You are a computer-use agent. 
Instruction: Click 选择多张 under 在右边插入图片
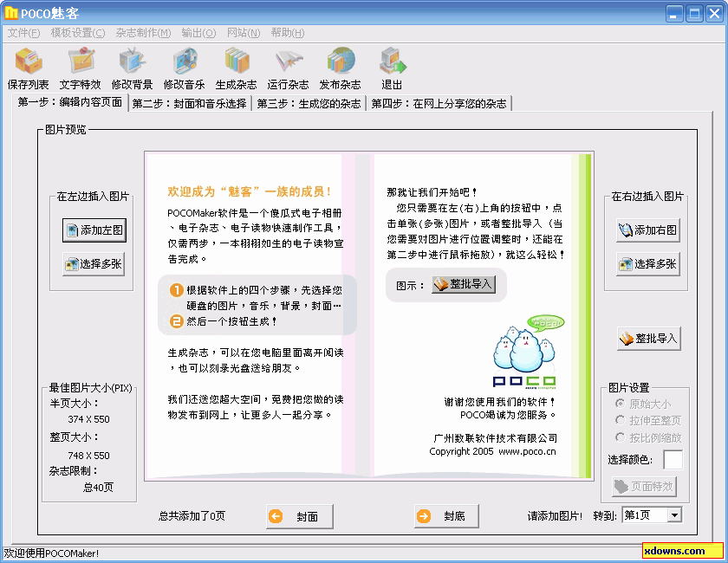click(648, 264)
